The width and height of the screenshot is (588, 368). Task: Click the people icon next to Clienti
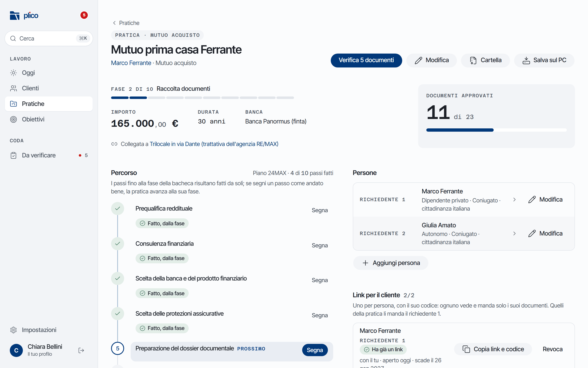pyautogui.click(x=14, y=88)
